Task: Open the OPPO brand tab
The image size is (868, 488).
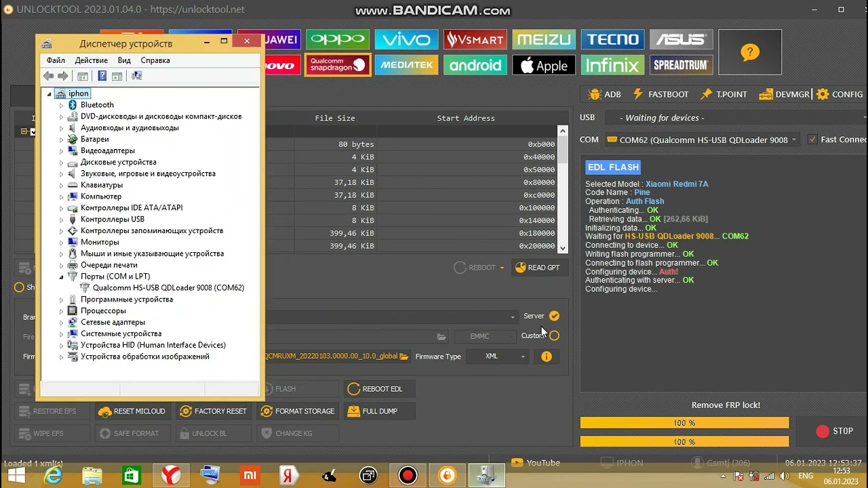Action: point(337,39)
